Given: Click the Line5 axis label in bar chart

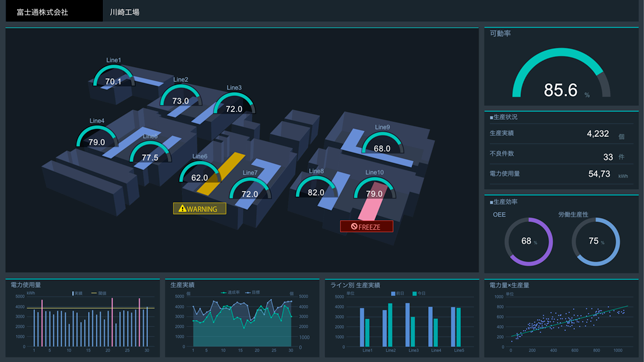Looking at the screenshot, I should tap(459, 350).
